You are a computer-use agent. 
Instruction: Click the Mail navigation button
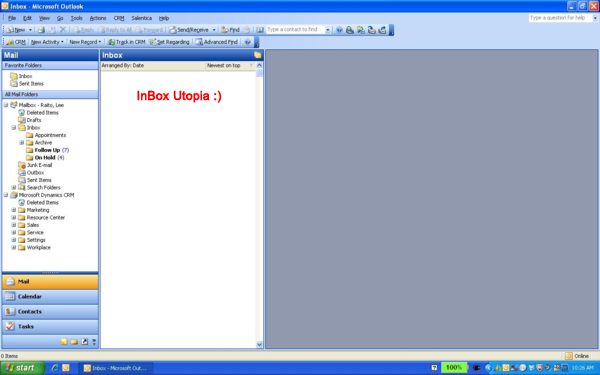pyautogui.click(x=50, y=282)
